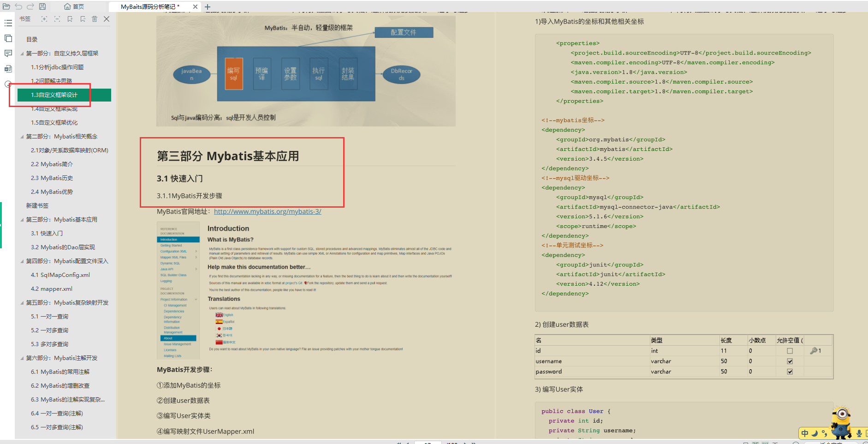868x444 pixels.
Task: Go to bookmark 3.1 快速入门
Action: (x=47, y=234)
